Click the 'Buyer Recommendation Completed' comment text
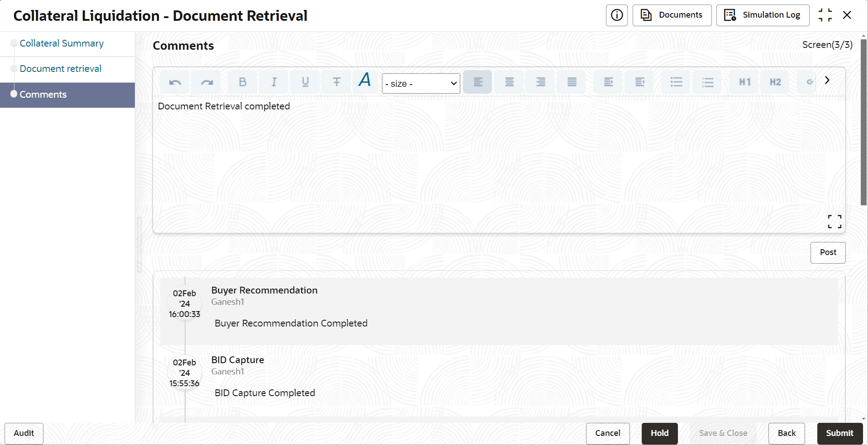This screenshot has height=445, width=868. pyautogui.click(x=291, y=323)
